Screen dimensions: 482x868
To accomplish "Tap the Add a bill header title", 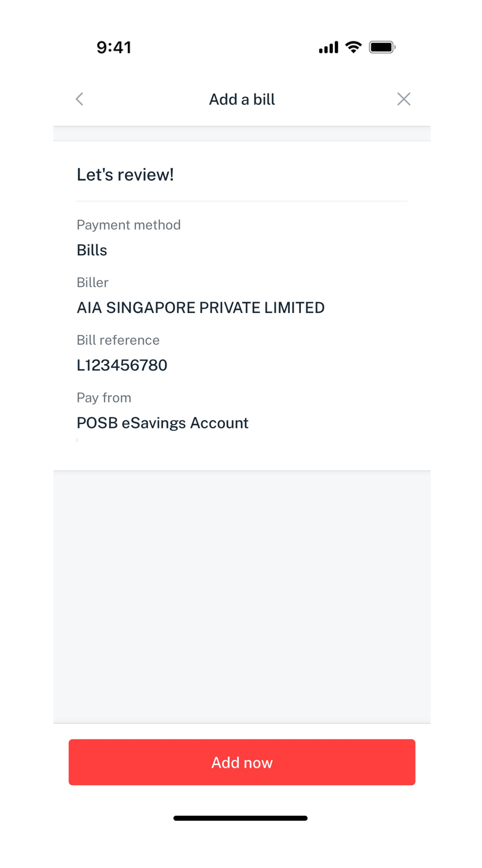I will (x=242, y=100).
